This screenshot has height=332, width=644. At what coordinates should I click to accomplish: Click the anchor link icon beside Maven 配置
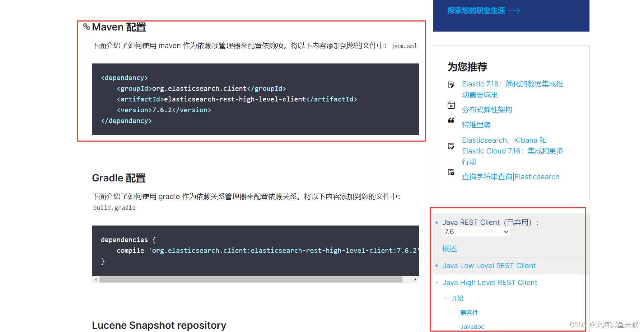(x=86, y=27)
